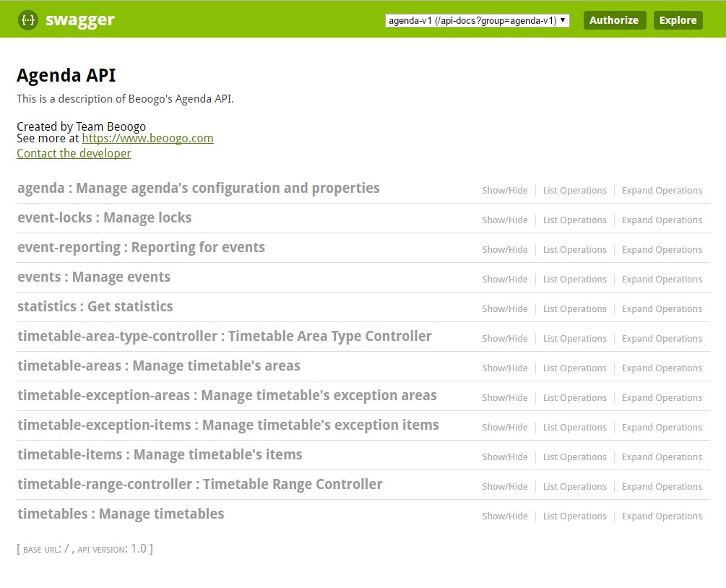This screenshot has height=588, width=726.
Task: List Operations for the agenda section
Action: coord(574,190)
